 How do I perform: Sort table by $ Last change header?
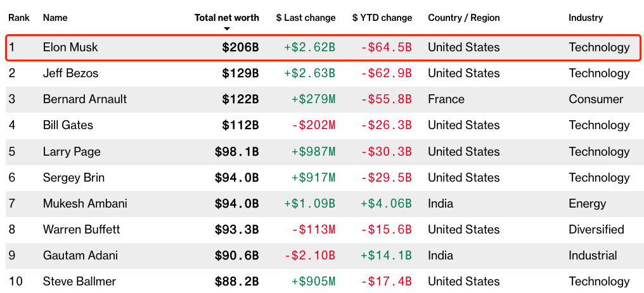tap(306, 18)
